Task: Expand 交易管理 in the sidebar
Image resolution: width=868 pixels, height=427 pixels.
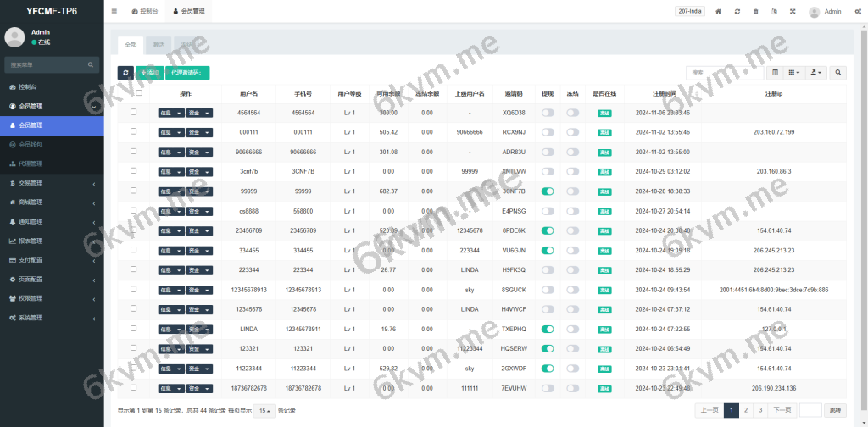Action: click(51, 183)
